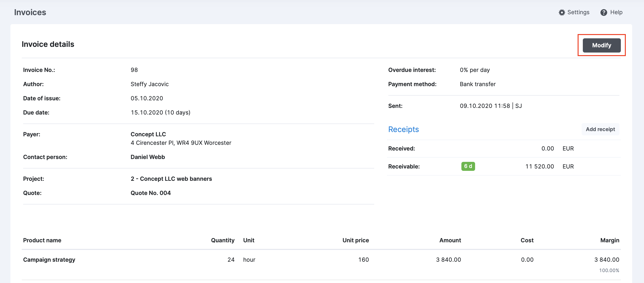This screenshot has height=283, width=644.
Task: Click the Margin column header
Action: [610, 240]
